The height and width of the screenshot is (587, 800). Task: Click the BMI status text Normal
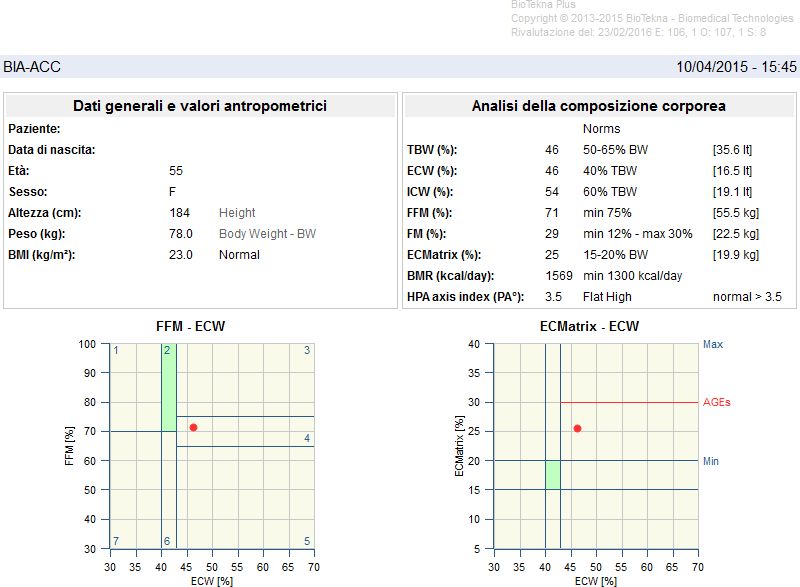coord(239,255)
